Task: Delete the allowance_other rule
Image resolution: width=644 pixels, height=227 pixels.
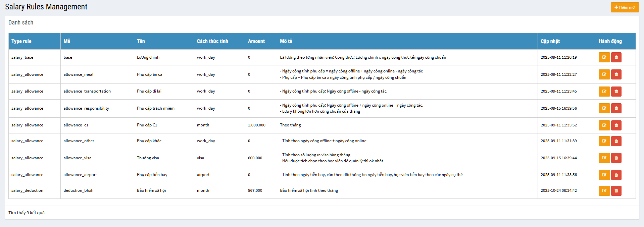Action: pos(616,141)
